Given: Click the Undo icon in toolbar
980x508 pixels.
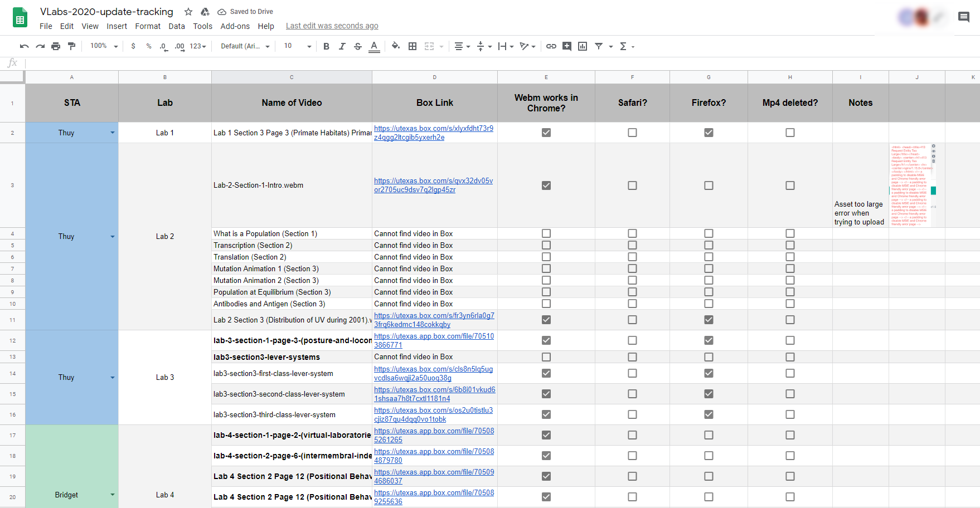Looking at the screenshot, I should (24, 46).
